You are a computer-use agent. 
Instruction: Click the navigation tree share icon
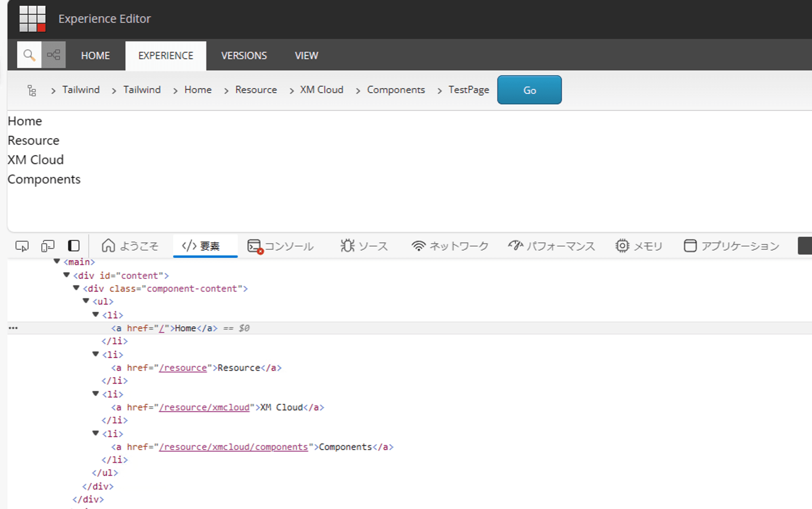(x=53, y=55)
